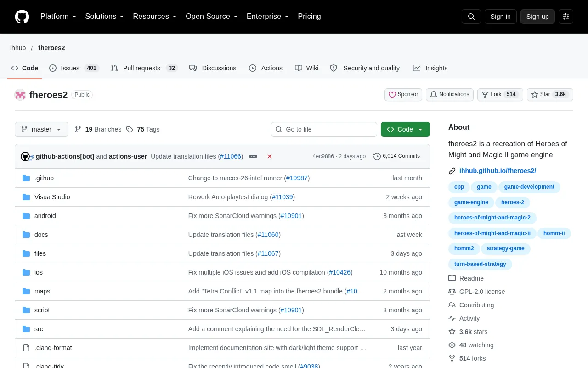Open the search magnifier icon
Screen dimensions: 588x368
471,17
